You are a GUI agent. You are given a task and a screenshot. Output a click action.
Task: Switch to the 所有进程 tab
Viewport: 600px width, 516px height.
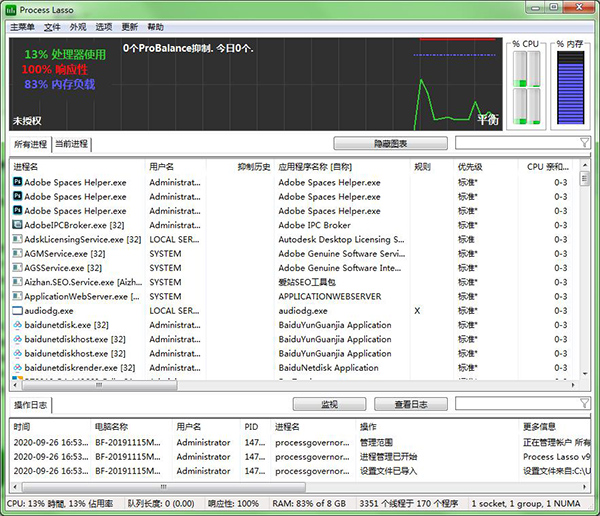[x=30, y=144]
